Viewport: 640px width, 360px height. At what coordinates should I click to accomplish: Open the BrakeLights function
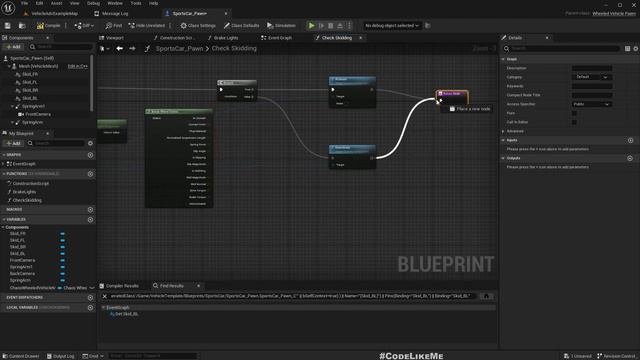24,192
